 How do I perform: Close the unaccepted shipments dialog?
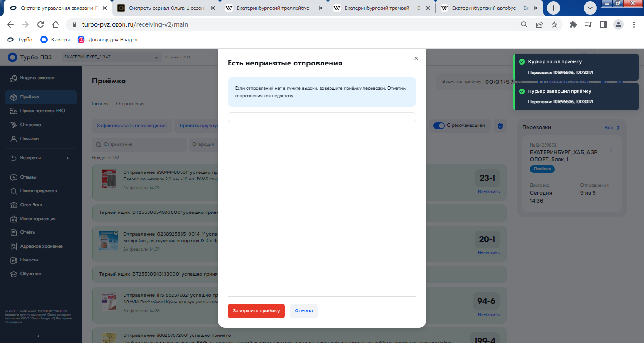(x=416, y=58)
